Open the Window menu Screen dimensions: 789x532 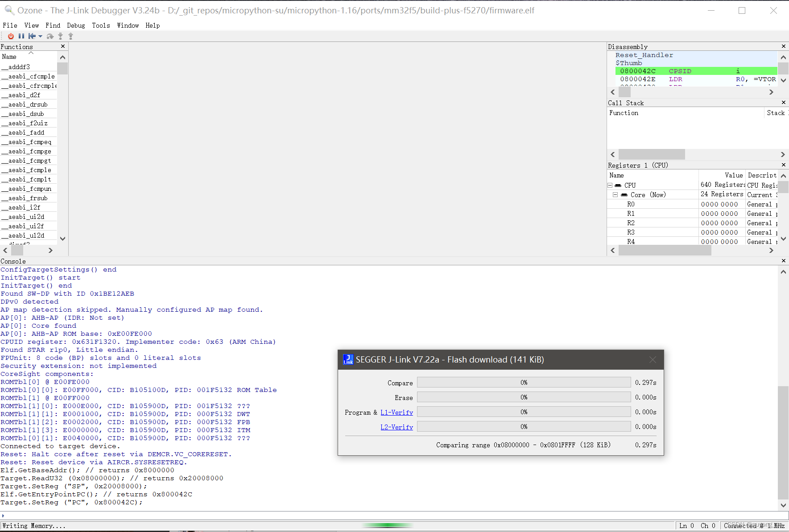pyautogui.click(x=128, y=25)
